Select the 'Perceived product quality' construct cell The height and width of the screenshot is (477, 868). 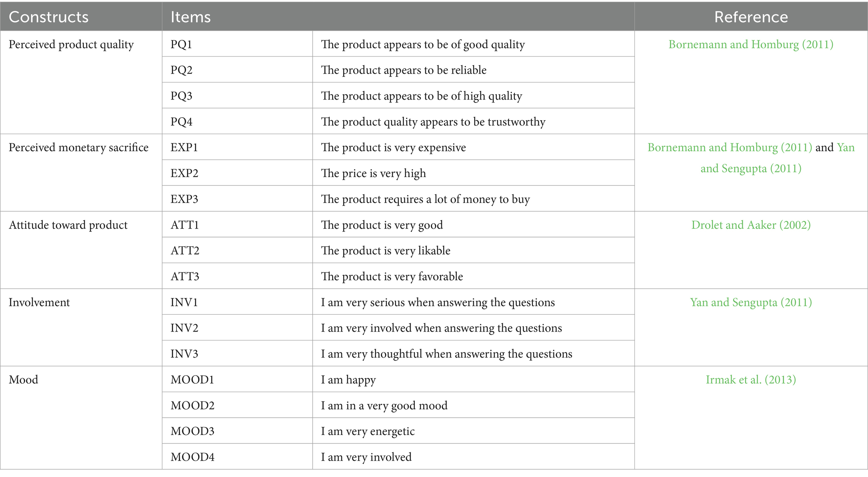click(x=81, y=82)
